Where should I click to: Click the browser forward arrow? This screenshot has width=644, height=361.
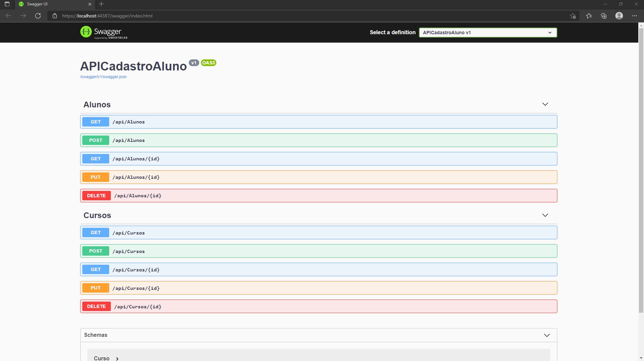pyautogui.click(x=23, y=16)
